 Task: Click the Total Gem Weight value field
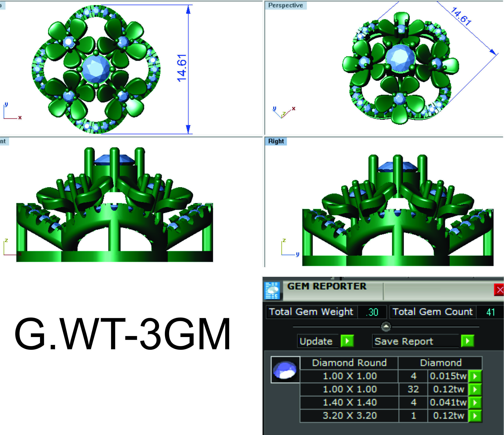(x=372, y=312)
